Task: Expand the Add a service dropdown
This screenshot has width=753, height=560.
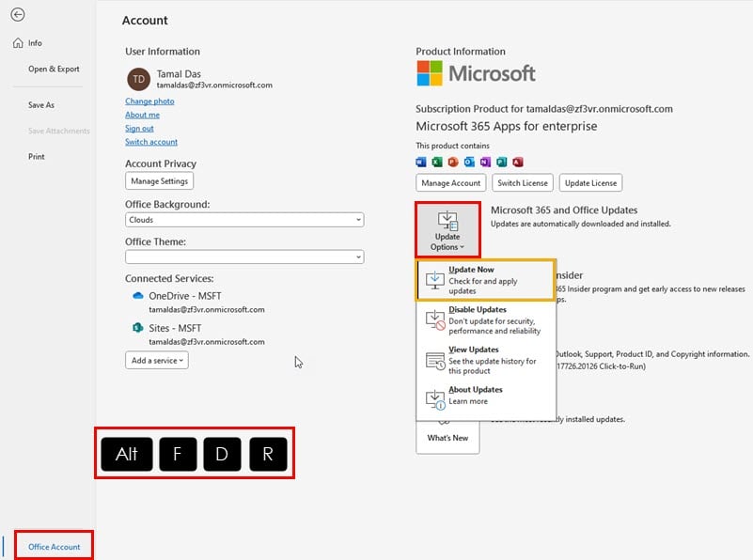Action: 157,361
